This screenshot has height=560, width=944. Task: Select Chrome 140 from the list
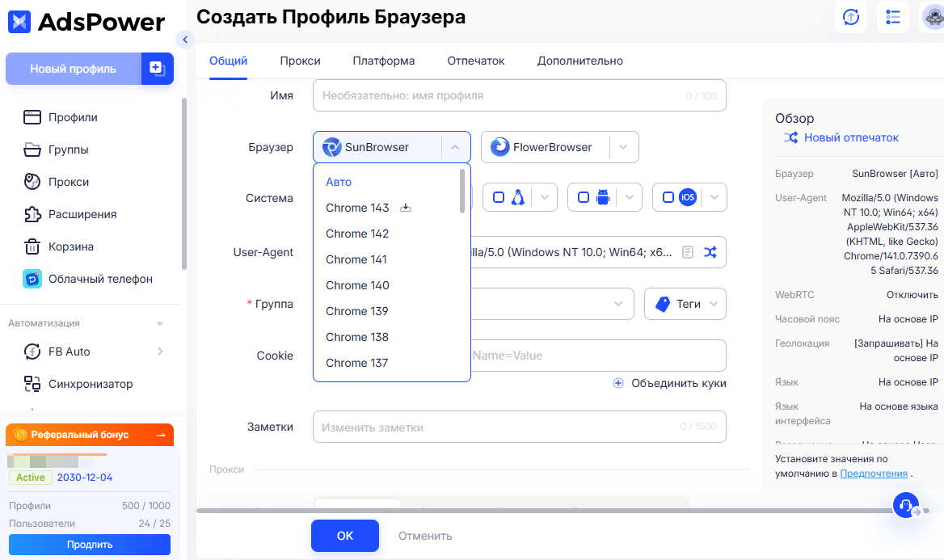click(x=357, y=285)
